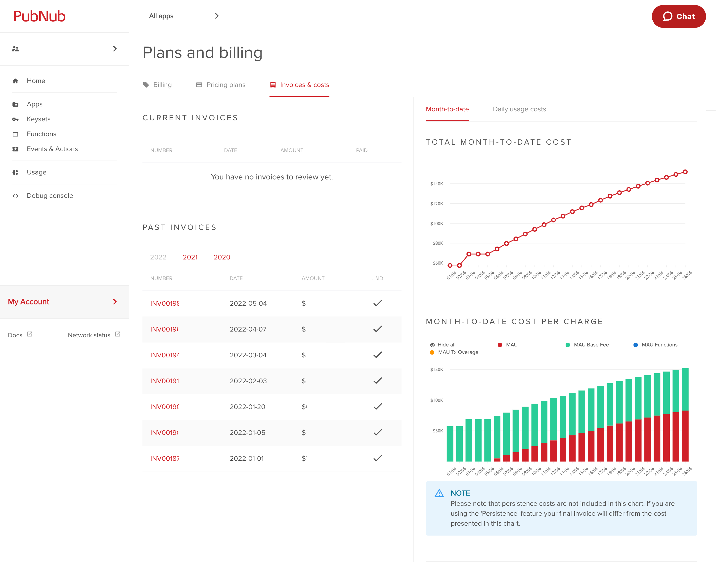Switch to the Pricing plans tab
This screenshot has width=716, height=588.
[226, 85]
